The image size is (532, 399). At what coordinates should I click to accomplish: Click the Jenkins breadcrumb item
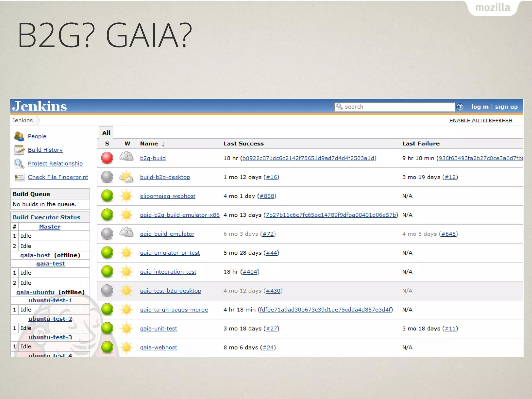22,120
